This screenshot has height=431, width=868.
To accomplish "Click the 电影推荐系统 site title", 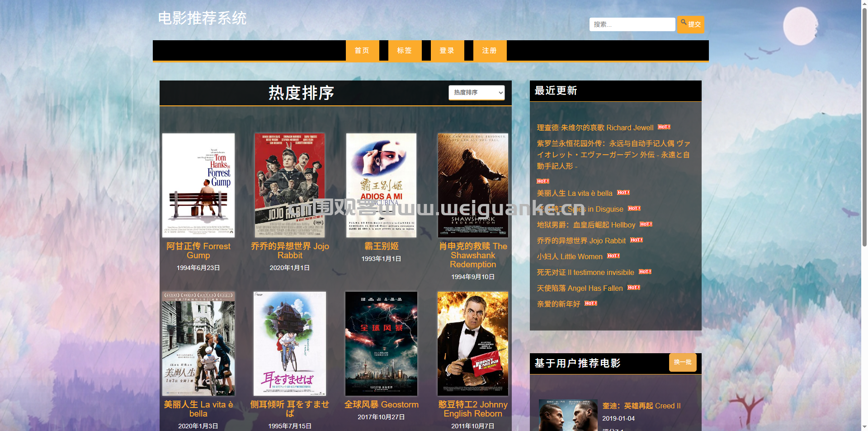I will [202, 18].
